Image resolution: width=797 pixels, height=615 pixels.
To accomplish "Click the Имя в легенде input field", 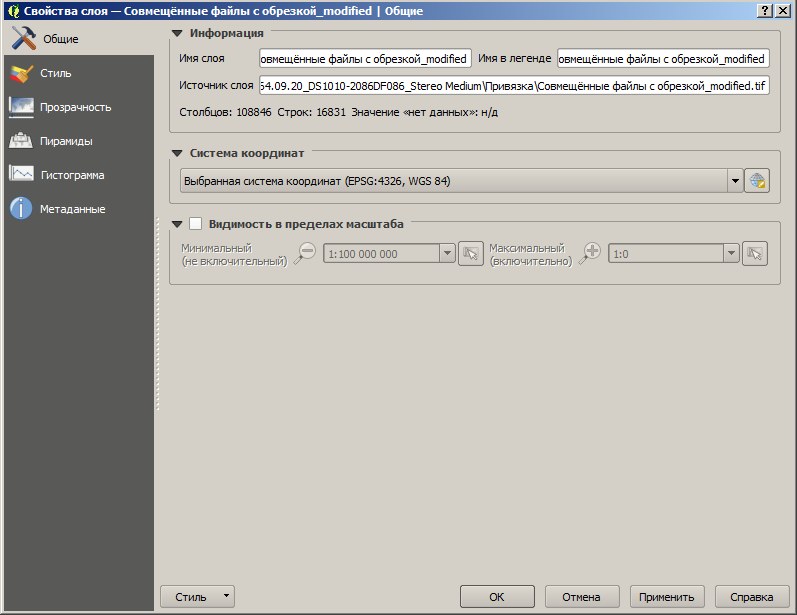I will tap(663, 59).
